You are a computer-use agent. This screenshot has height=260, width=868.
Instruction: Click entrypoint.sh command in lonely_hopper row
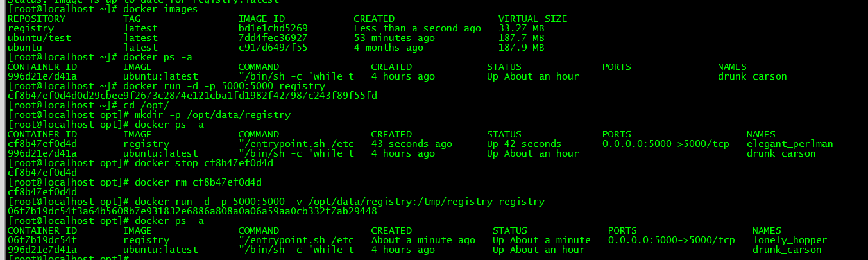pos(296,240)
